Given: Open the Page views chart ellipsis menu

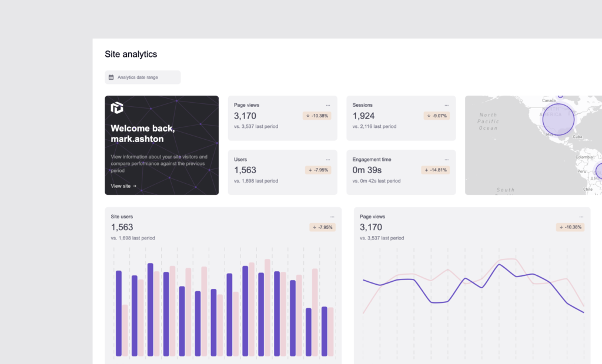Looking at the screenshot, I should pos(581,216).
